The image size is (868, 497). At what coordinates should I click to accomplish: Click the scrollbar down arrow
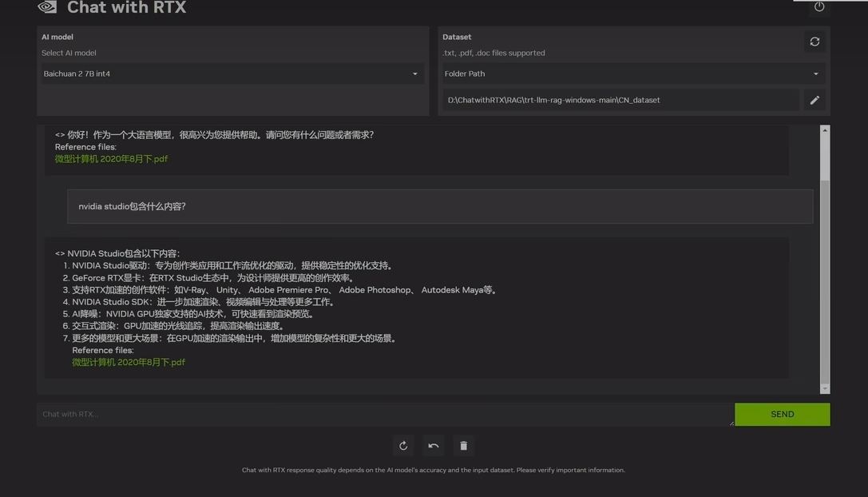pyautogui.click(x=825, y=388)
